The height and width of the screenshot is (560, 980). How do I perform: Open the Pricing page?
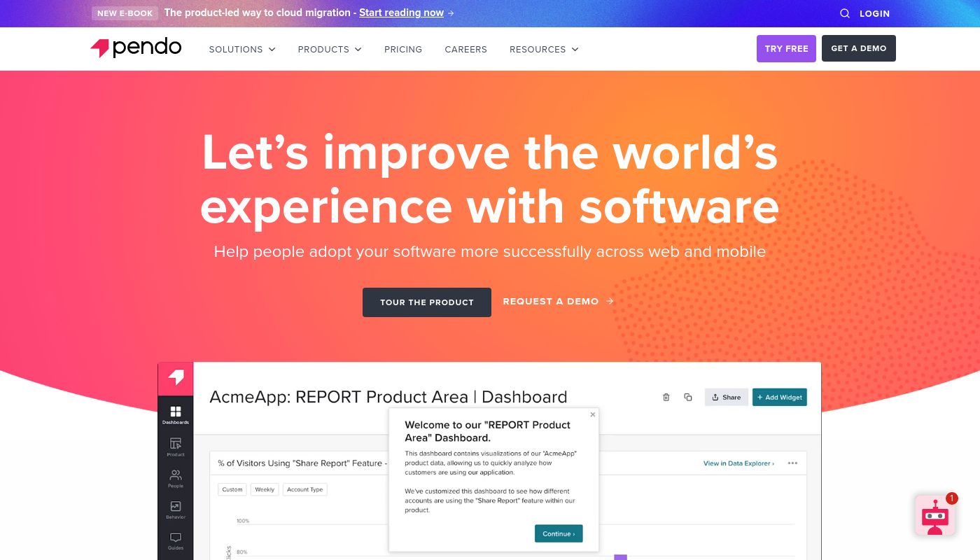(x=403, y=49)
